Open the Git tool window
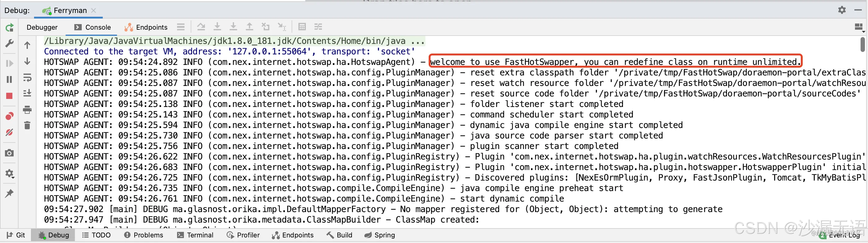 16,235
